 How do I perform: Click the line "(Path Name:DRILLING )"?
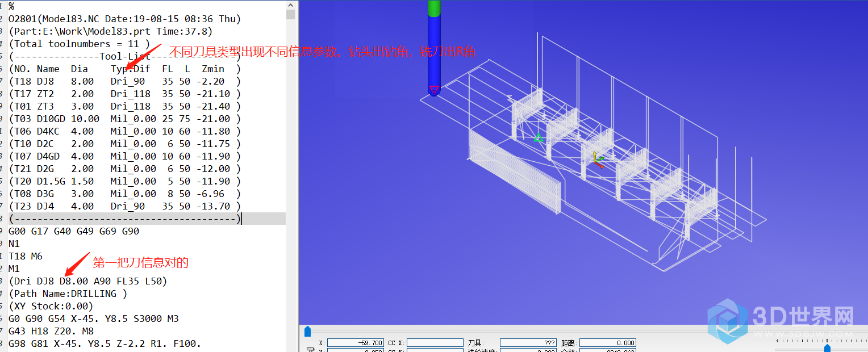point(68,294)
